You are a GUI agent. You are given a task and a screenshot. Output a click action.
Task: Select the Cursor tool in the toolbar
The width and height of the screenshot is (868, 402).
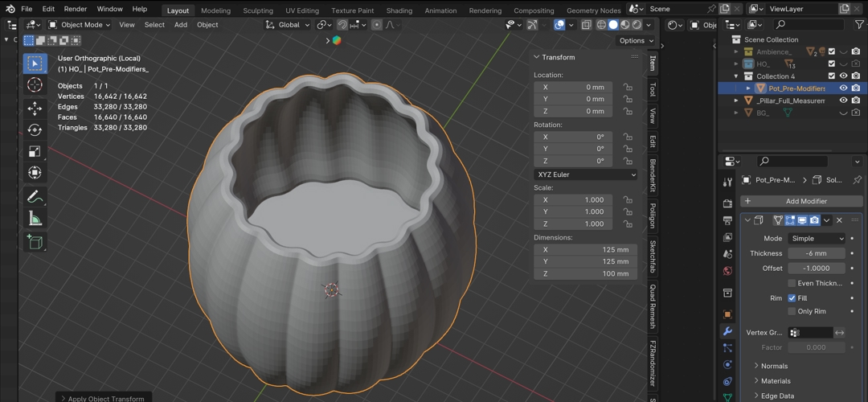[x=35, y=85]
